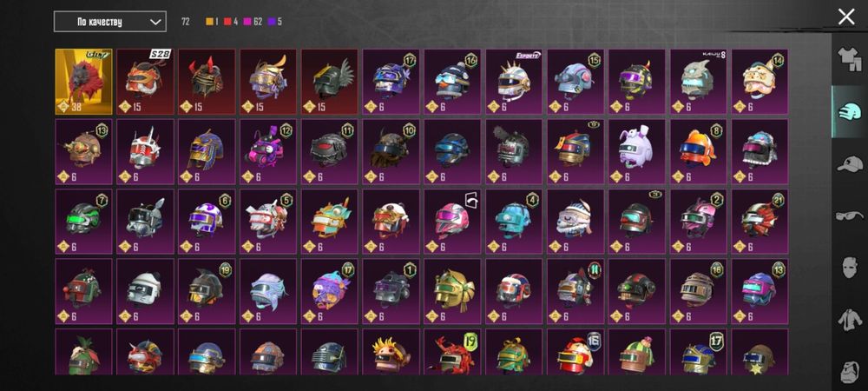Open the face mask category icon
This screenshot has height=391, width=868.
(850, 268)
